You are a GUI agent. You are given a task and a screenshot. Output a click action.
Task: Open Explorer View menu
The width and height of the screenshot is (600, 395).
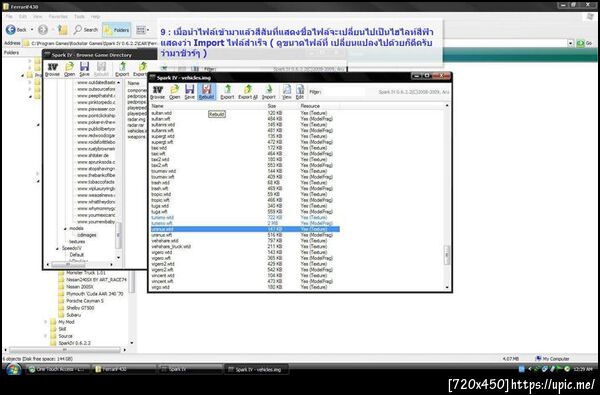click(38, 16)
